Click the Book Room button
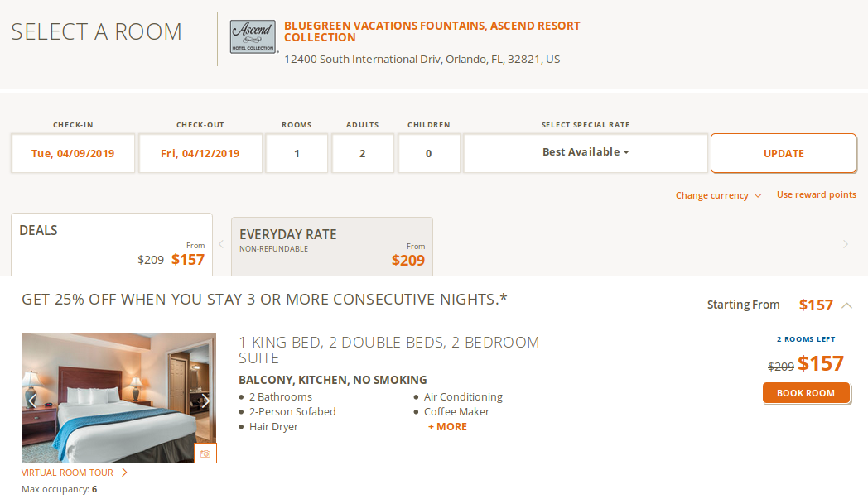 click(806, 393)
